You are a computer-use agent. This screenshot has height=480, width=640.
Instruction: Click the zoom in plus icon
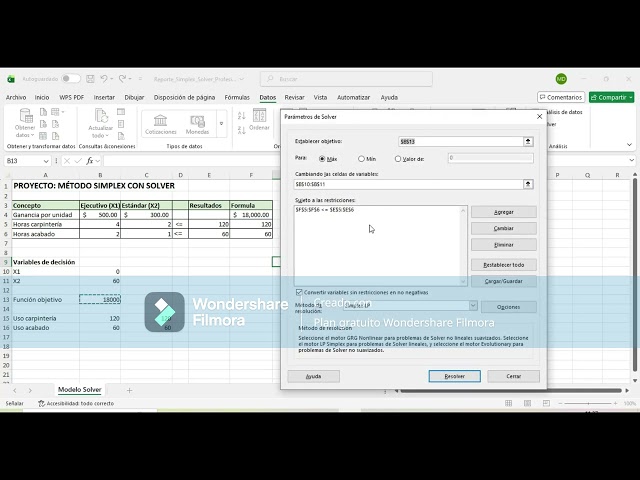tap(615, 403)
